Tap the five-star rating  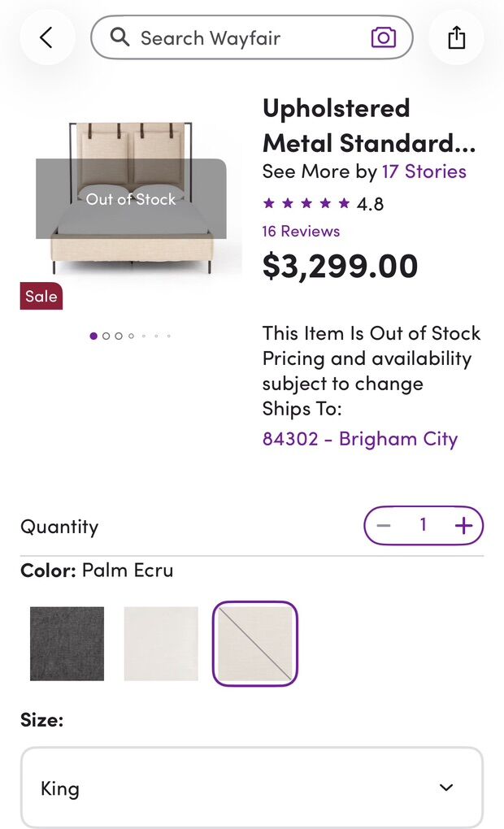[306, 204]
